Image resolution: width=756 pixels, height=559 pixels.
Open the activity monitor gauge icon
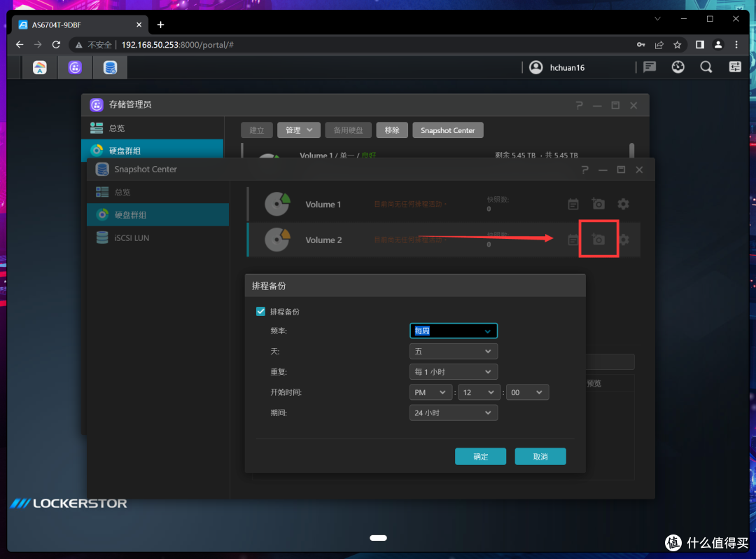[678, 67]
